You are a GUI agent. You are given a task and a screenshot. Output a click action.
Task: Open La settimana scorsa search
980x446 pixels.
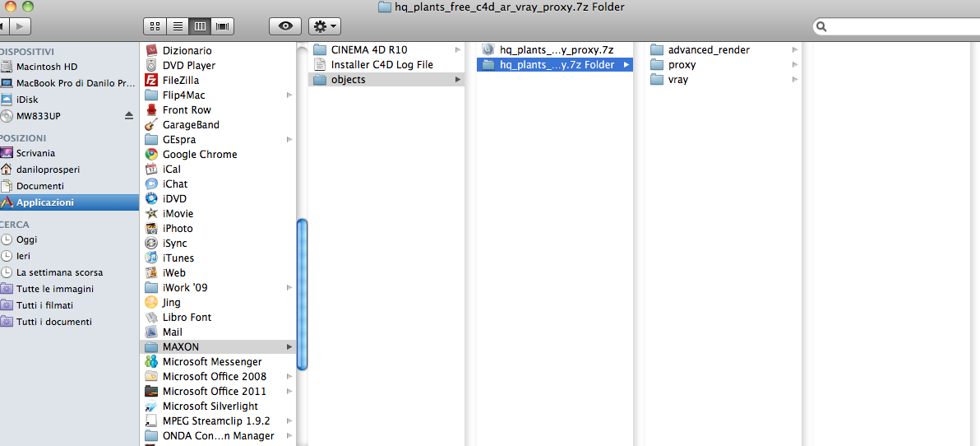59,272
